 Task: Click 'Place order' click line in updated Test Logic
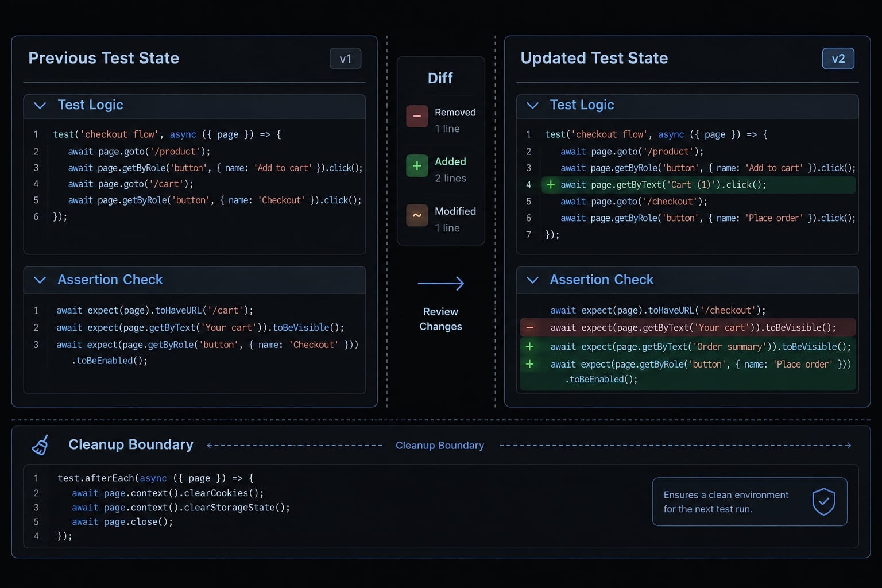point(708,218)
